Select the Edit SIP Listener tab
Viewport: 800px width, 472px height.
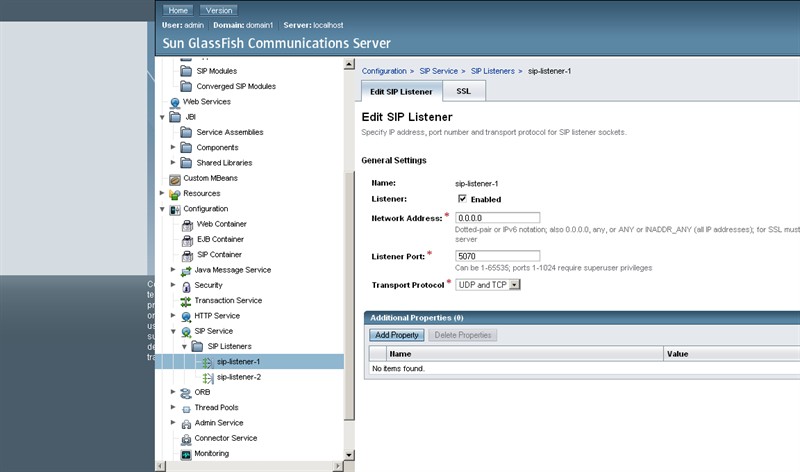click(401, 92)
